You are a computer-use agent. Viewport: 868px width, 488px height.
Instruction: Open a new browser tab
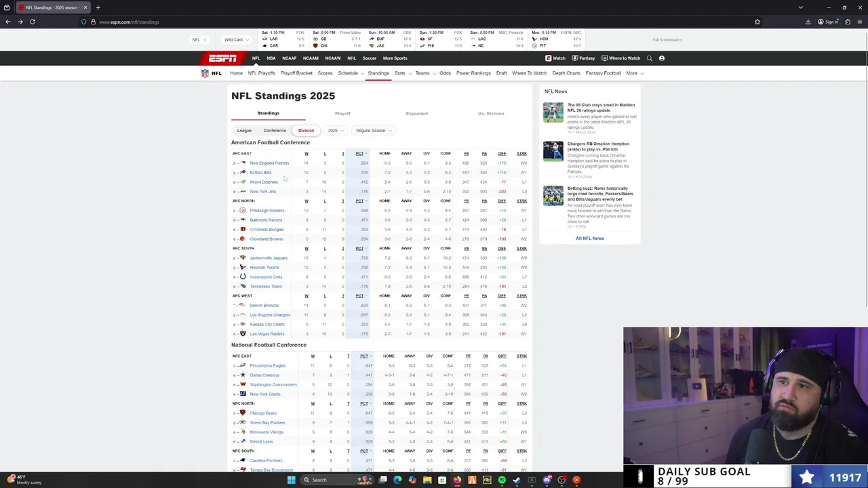(98, 7)
